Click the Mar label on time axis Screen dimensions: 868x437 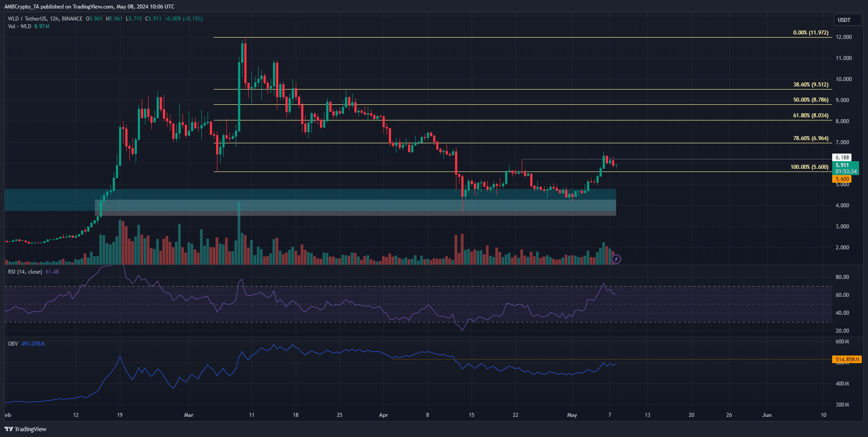pyautogui.click(x=189, y=415)
